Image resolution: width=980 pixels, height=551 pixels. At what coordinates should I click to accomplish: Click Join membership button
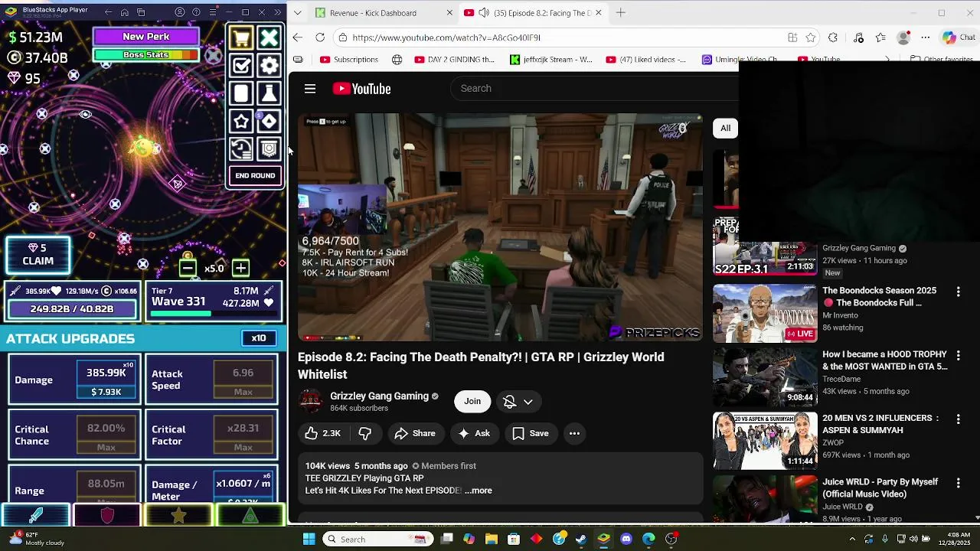click(x=472, y=401)
